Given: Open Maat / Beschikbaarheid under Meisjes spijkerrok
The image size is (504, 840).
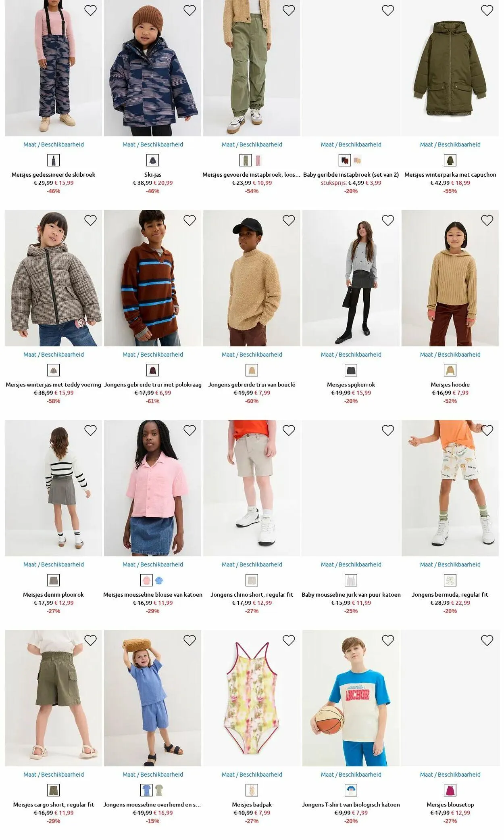Looking at the screenshot, I should tap(351, 355).
